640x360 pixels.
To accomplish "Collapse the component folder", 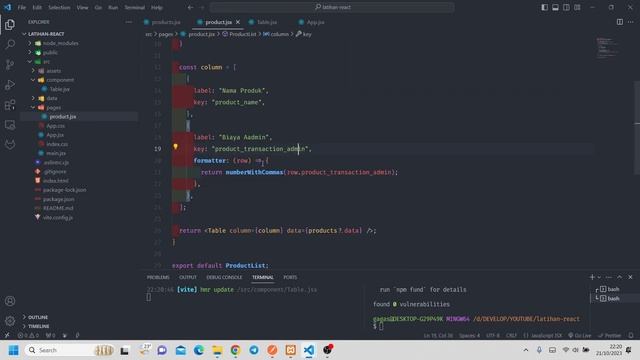I will coord(33,80).
